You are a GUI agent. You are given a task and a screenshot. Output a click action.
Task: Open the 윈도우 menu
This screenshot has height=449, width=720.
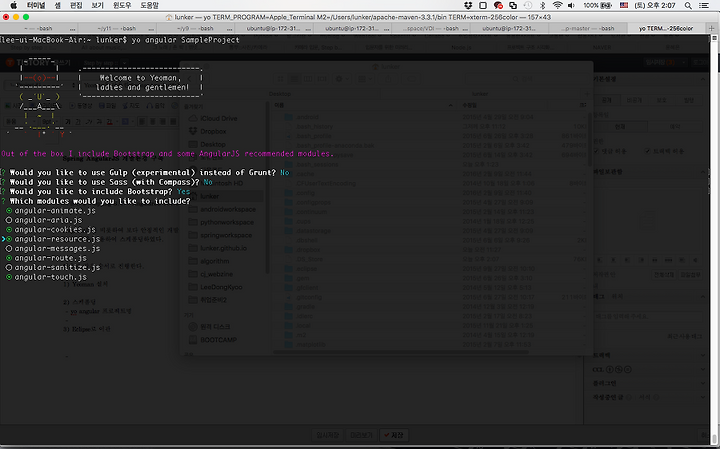click(122, 6)
